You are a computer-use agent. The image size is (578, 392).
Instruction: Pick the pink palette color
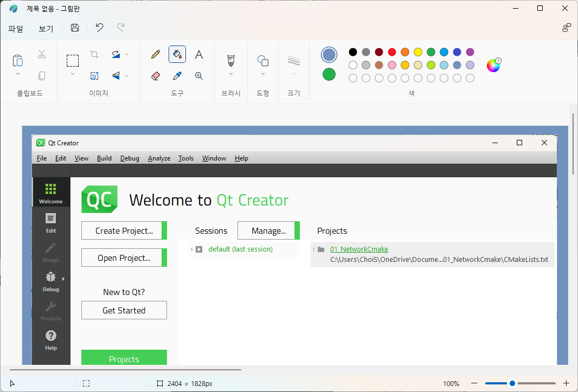coord(392,65)
